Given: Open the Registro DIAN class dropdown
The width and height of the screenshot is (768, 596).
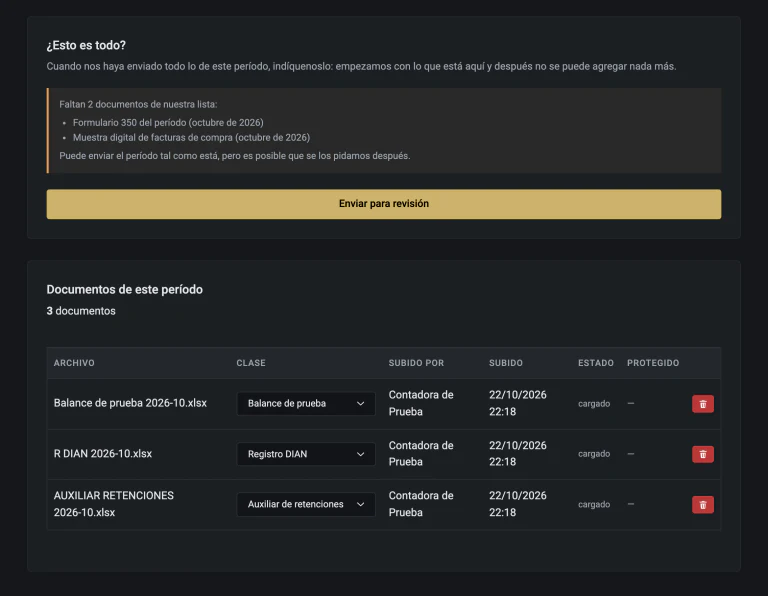Looking at the screenshot, I should click(x=306, y=454).
